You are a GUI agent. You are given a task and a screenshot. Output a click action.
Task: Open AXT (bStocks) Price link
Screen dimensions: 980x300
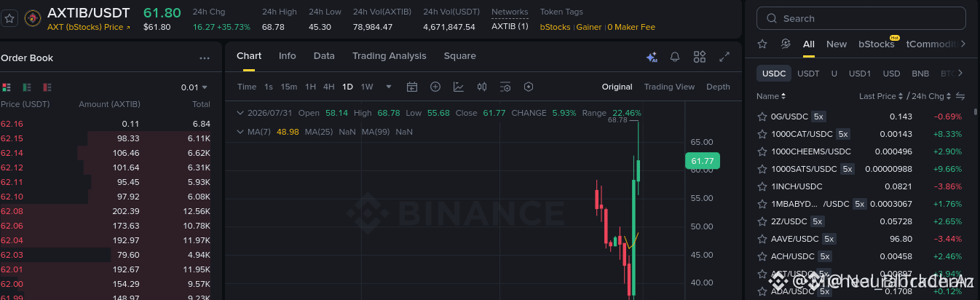tap(89, 27)
